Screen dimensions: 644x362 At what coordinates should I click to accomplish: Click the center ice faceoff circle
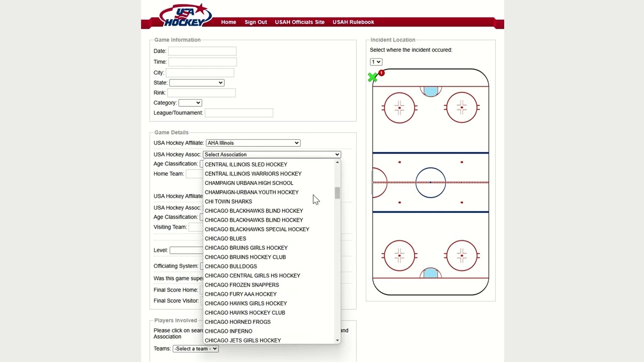(x=431, y=182)
